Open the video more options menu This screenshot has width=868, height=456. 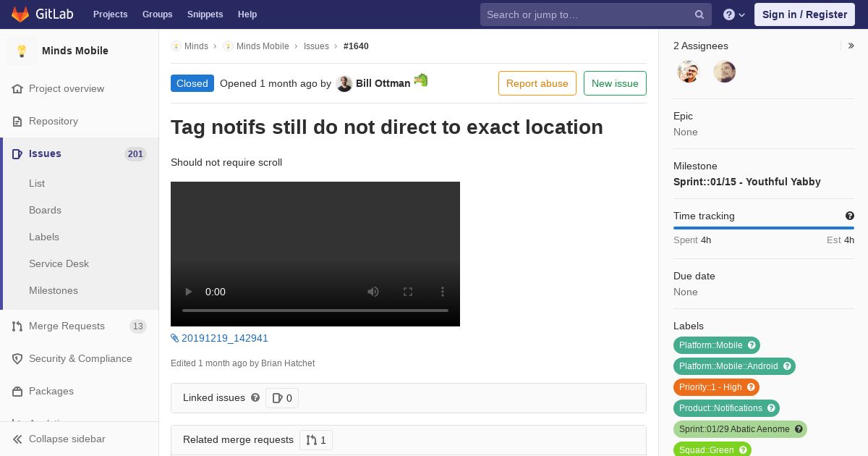tap(443, 292)
